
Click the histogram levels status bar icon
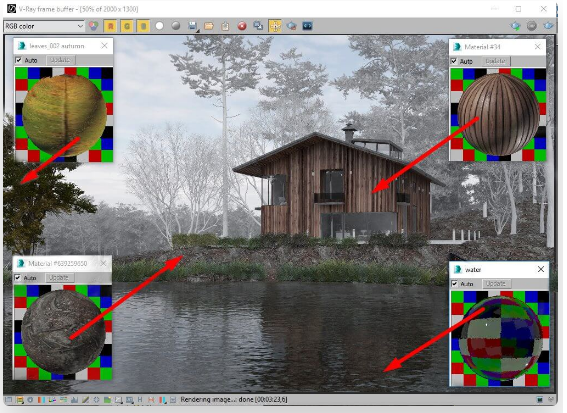[75, 400]
